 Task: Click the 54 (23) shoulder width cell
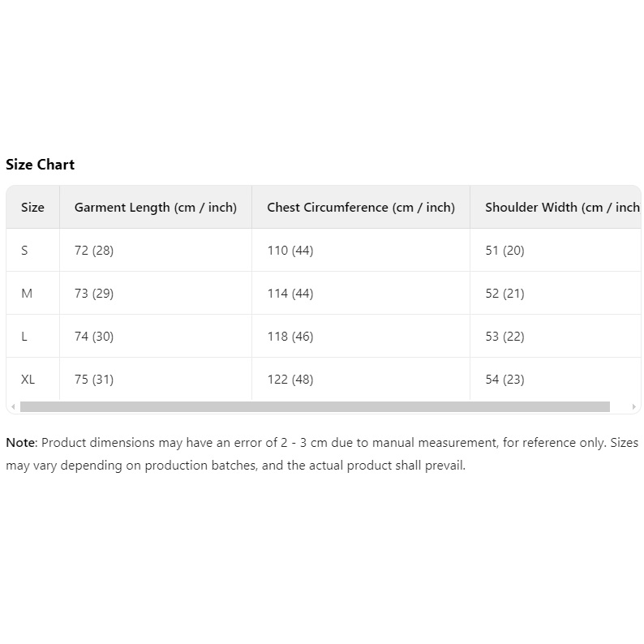point(504,380)
